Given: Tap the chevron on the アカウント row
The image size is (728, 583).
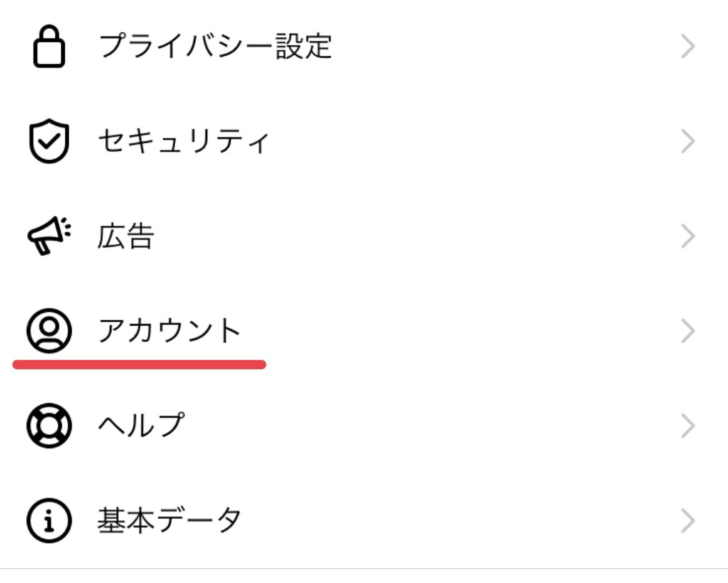Looking at the screenshot, I should (x=687, y=331).
